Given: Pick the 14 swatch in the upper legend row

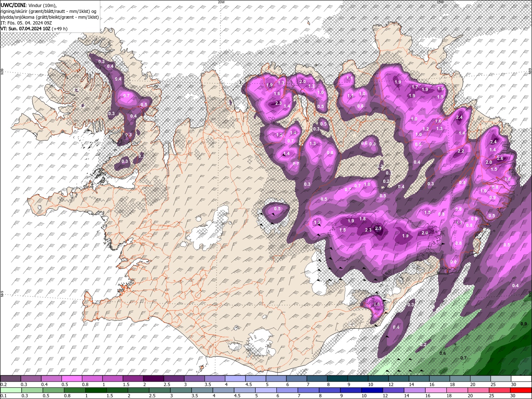Looking at the screenshot, I should pos(419,379).
